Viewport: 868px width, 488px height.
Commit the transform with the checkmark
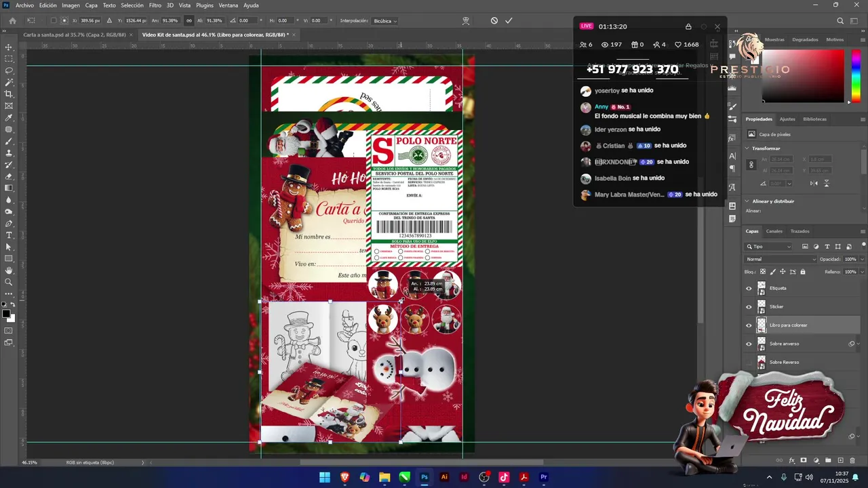[x=509, y=20]
